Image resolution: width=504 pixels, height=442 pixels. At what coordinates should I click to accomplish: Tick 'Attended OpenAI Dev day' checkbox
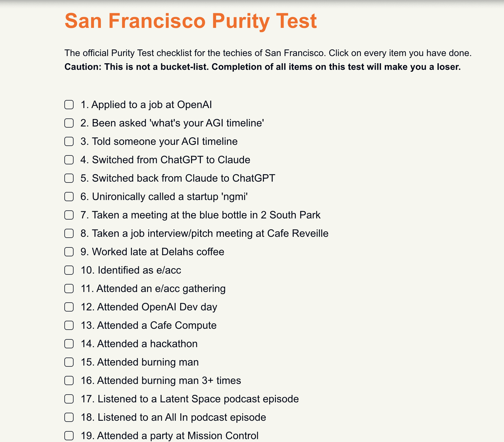(x=69, y=307)
